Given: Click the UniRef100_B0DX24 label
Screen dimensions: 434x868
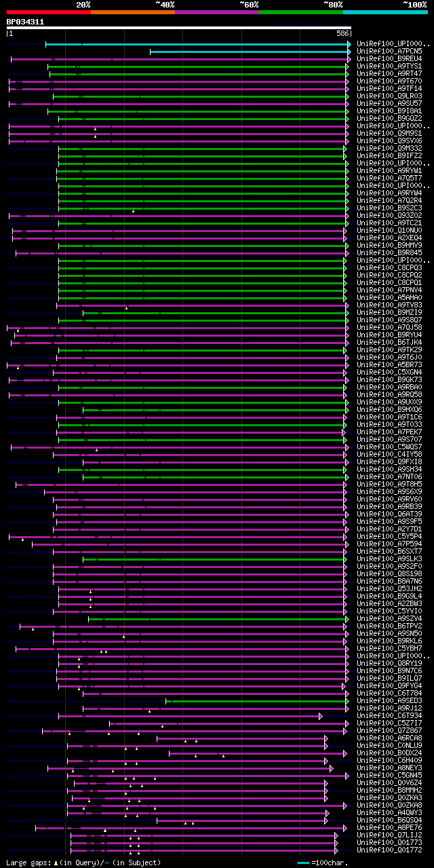Looking at the screenshot, I should (x=389, y=753).
